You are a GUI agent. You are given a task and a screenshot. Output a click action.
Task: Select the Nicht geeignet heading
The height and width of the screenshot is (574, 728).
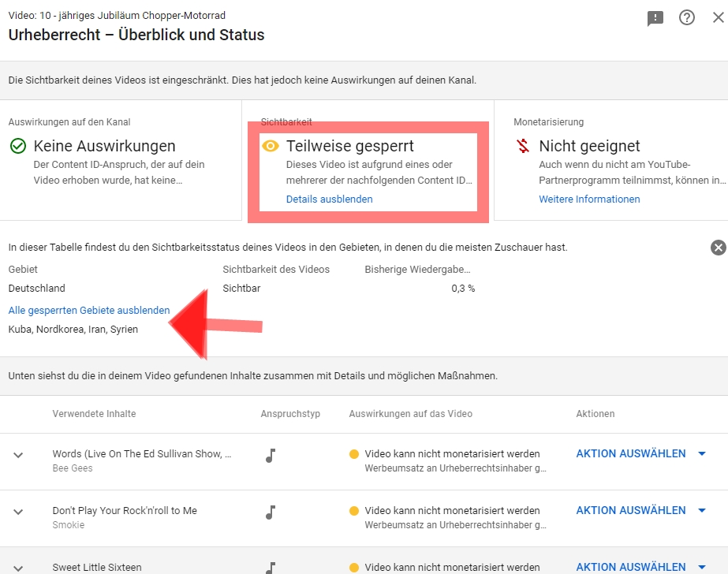(589, 146)
